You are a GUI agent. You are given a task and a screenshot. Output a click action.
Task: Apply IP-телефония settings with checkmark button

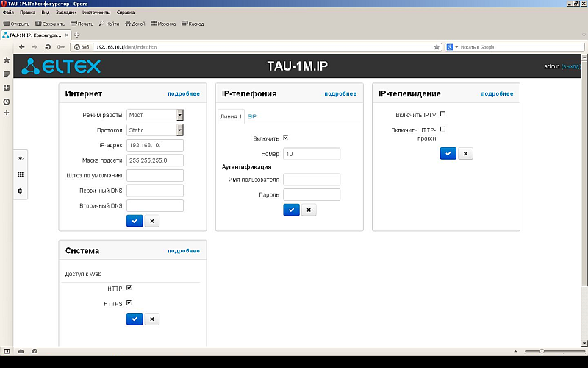pyautogui.click(x=291, y=210)
